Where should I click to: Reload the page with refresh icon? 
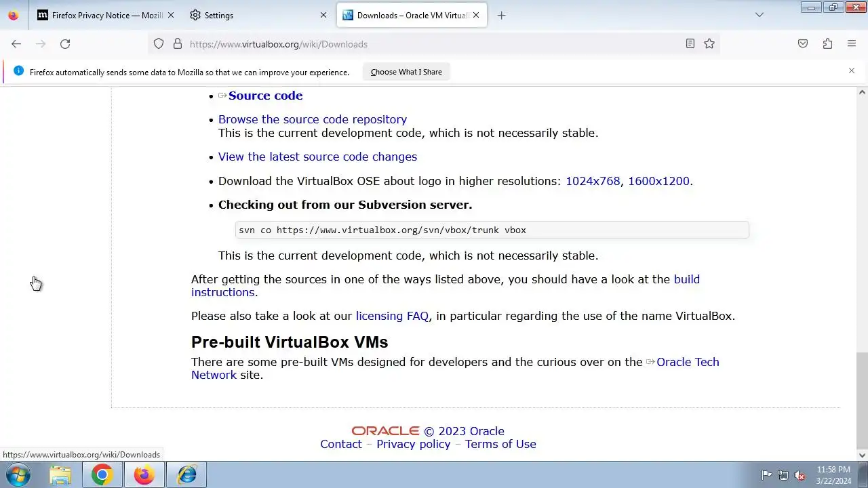65,44
